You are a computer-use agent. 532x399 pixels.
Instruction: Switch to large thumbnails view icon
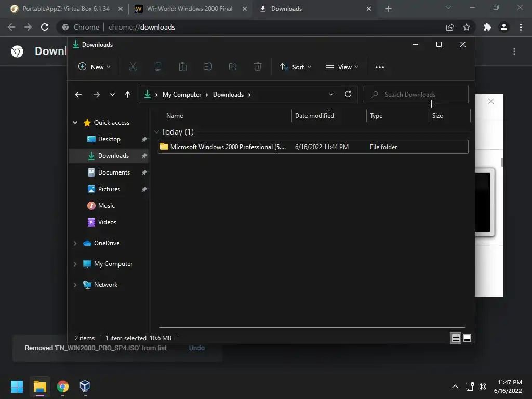[467, 338]
